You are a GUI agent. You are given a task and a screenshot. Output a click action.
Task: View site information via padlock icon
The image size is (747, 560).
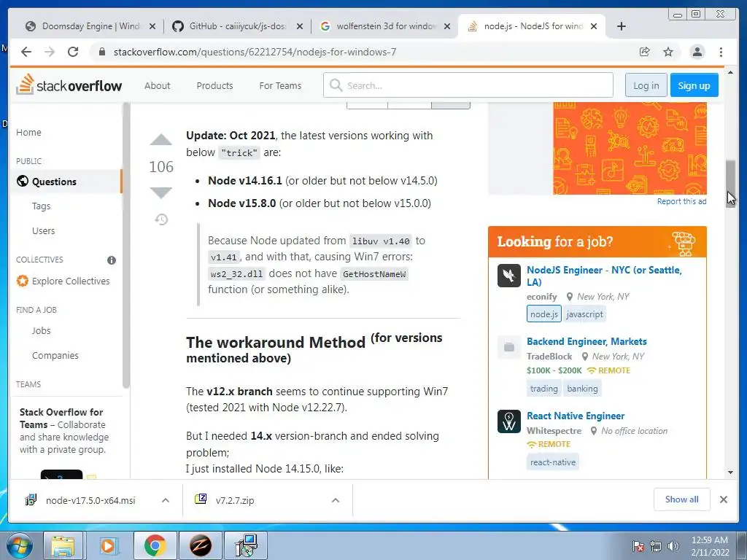[x=101, y=52]
